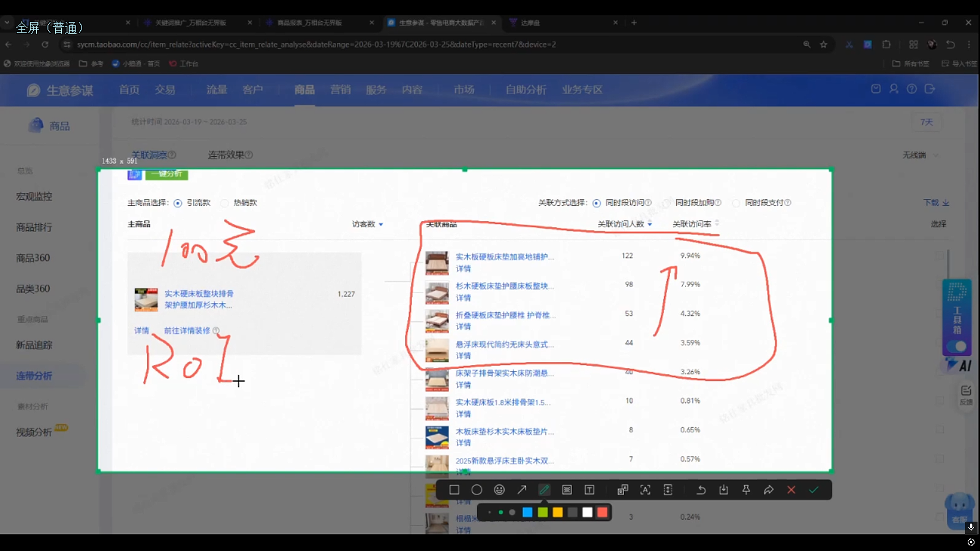Click the 下载 download link

coord(936,203)
